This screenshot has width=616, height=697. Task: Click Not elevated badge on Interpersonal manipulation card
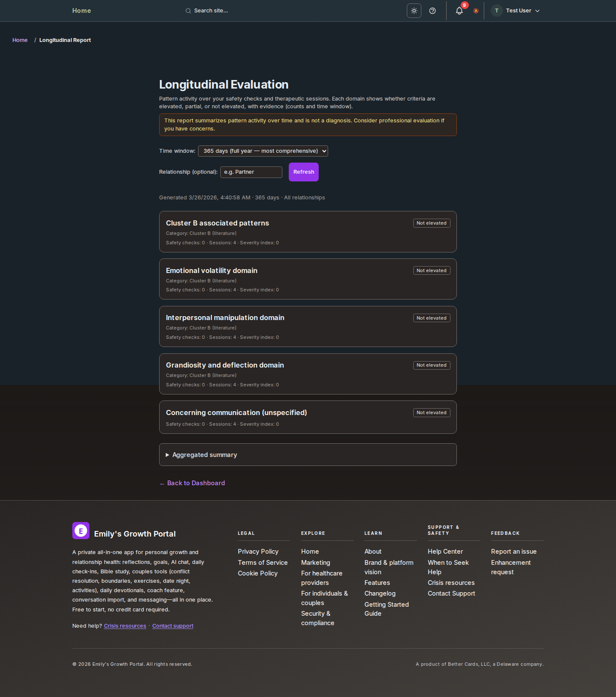click(x=432, y=318)
